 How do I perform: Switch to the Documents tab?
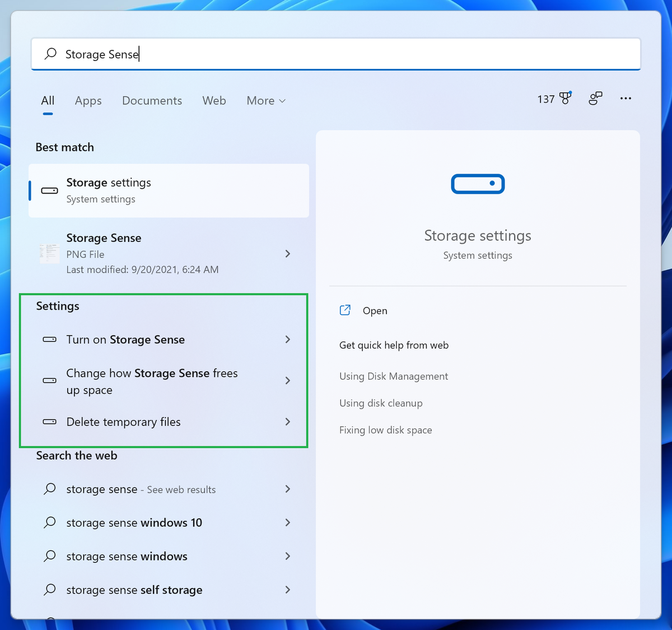coord(152,101)
